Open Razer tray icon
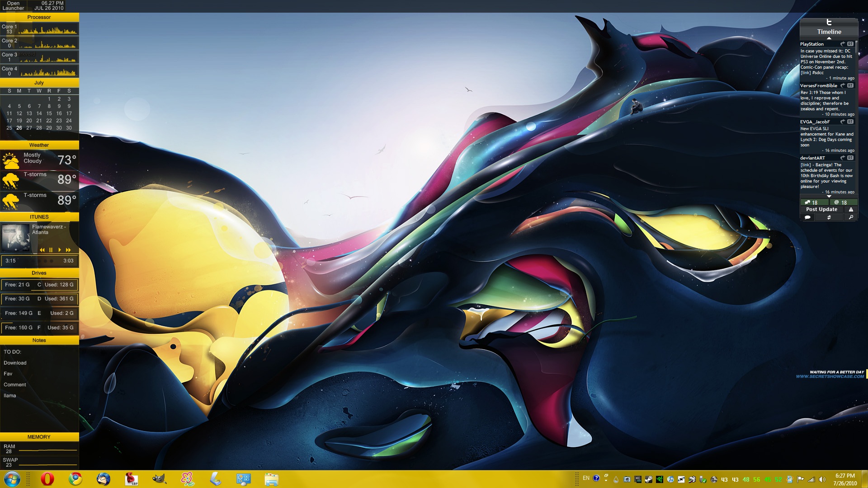 [x=660, y=479]
